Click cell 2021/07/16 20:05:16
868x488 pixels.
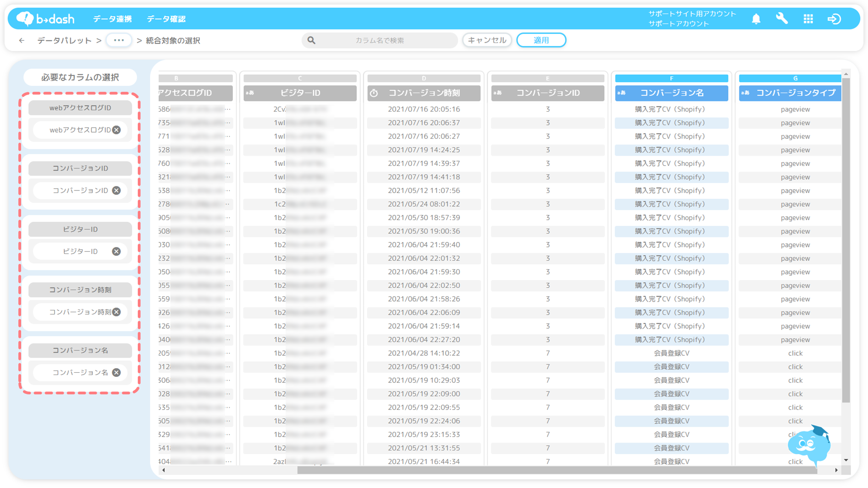coord(424,109)
